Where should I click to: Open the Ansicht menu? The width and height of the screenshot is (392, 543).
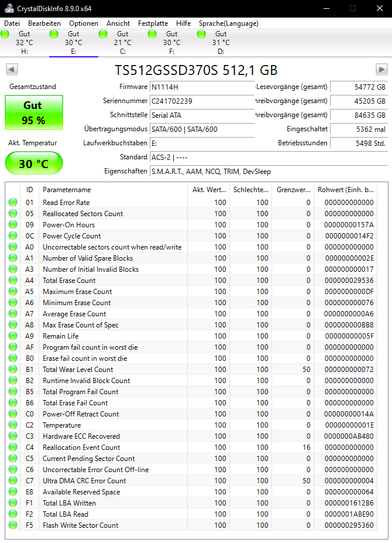118,23
